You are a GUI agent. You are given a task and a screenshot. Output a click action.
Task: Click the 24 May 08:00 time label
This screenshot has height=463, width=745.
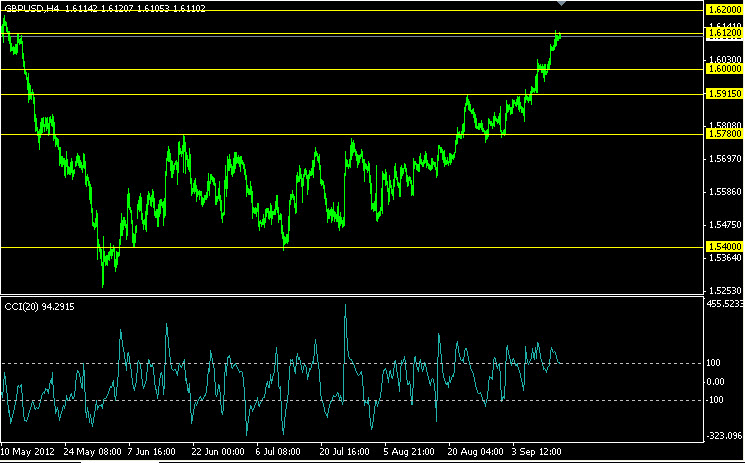93,451
